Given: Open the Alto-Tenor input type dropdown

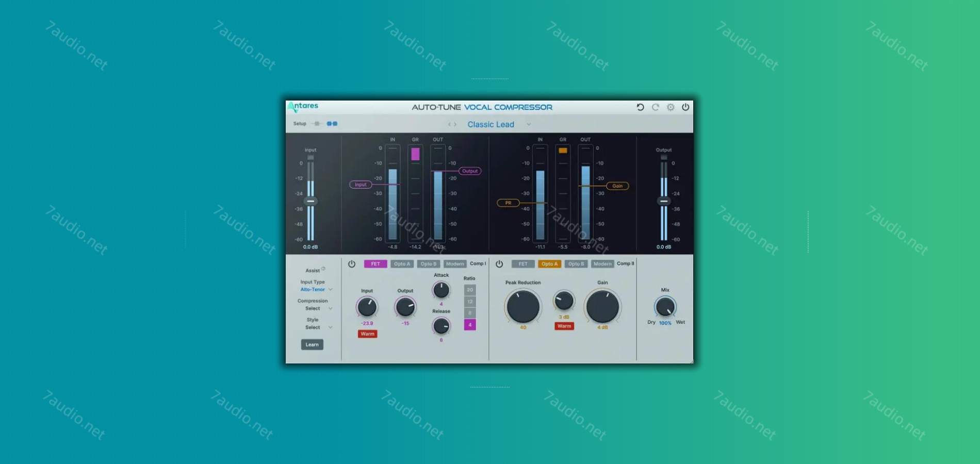Looking at the screenshot, I should (316, 290).
